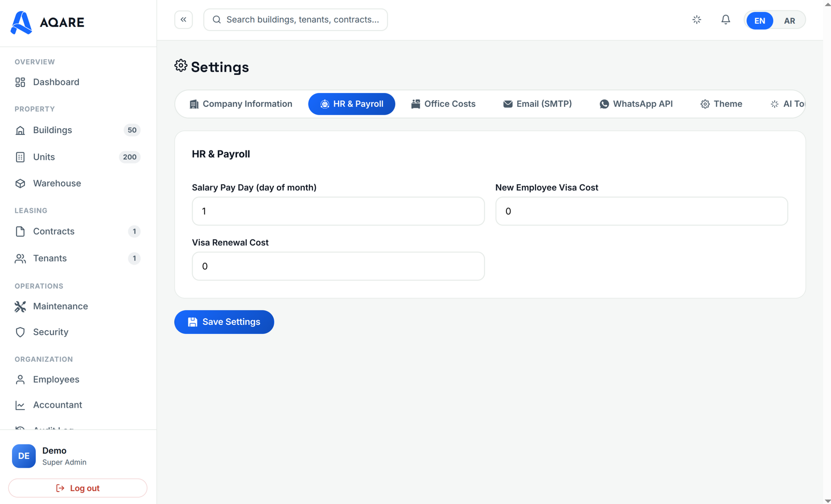This screenshot has height=504, width=831.
Task: Open the notifications bell
Action: (726, 20)
